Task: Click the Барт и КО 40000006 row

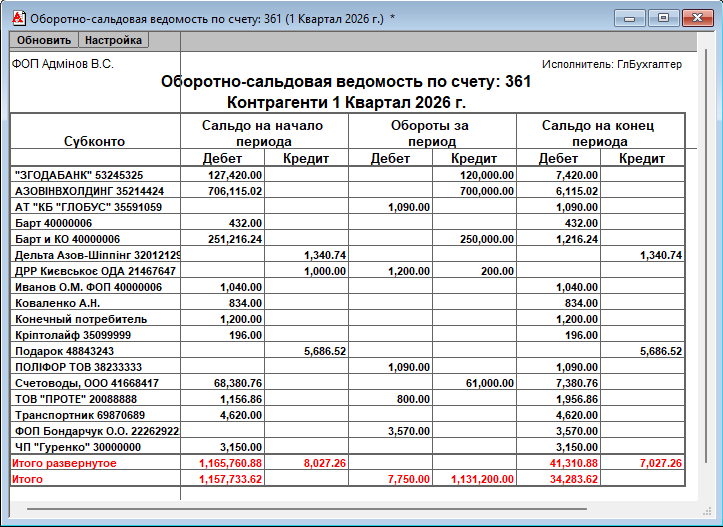Action: click(67, 240)
